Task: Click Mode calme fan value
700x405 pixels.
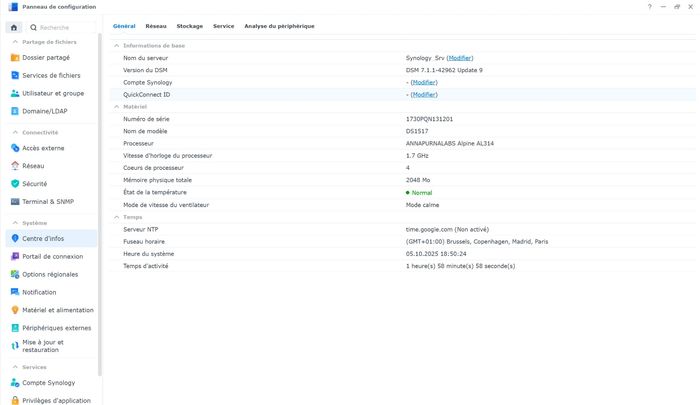Action: pyautogui.click(x=422, y=205)
